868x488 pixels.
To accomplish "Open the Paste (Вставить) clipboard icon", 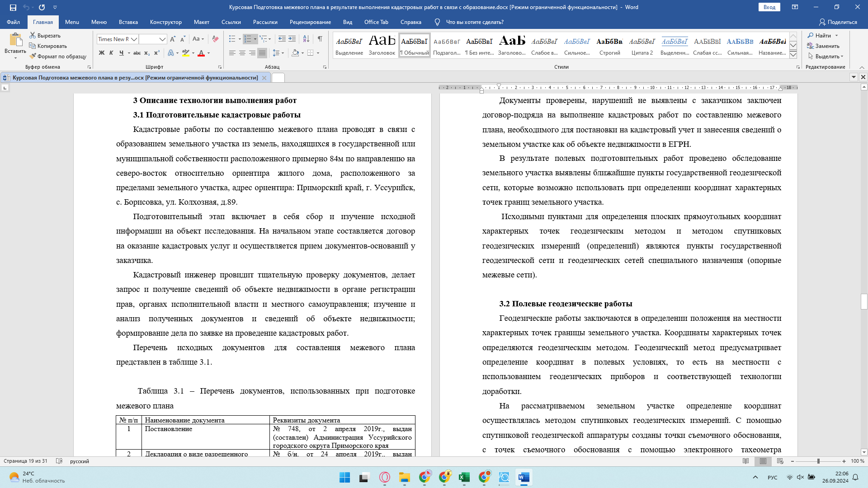I will click(x=15, y=40).
